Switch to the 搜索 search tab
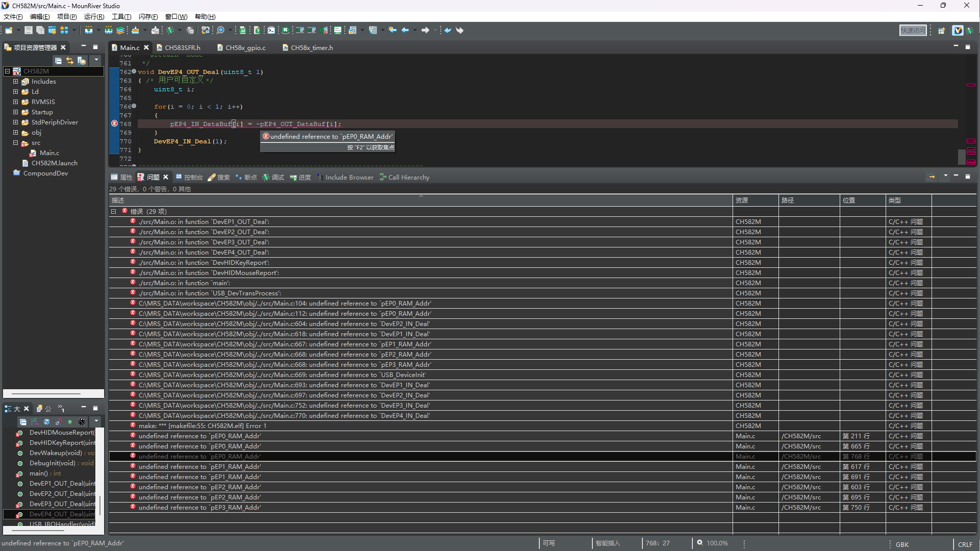This screenshot has height=551, width=980. tap(219, 178)
